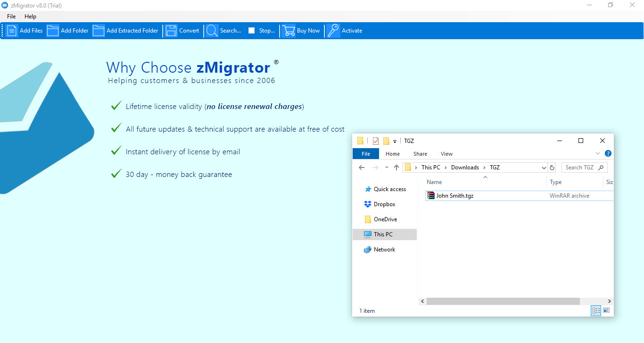
Task: Click the Add Extracted Folder label
Action: [132, 31]
